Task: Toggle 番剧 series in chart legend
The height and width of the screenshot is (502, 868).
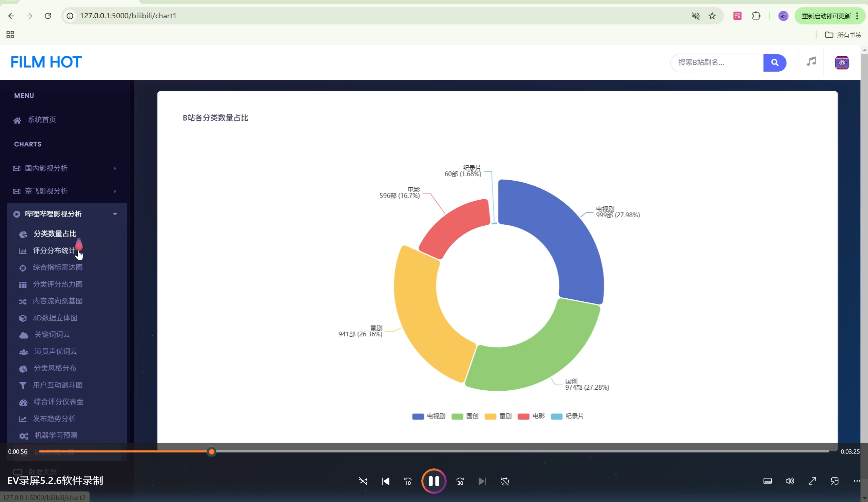Action: [x=498, y=416]
